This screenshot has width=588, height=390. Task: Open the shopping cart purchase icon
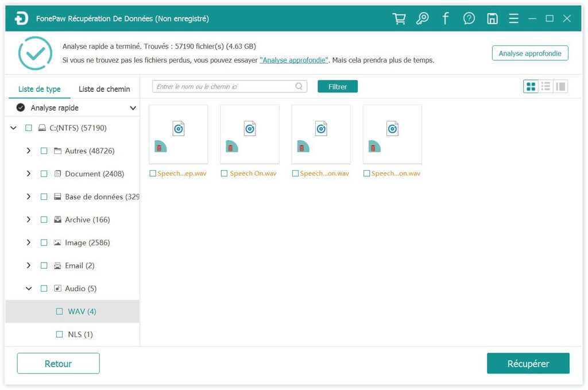(x=399, y=18)
